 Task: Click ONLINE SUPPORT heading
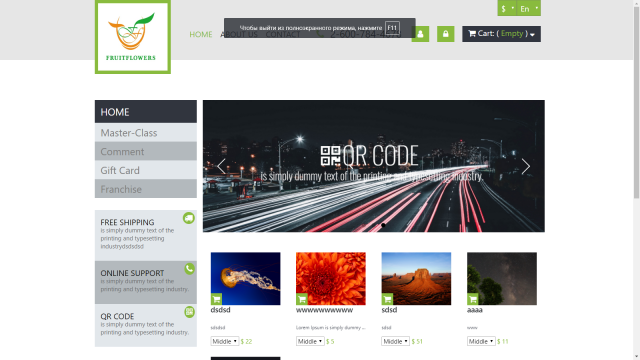point(132,273)
